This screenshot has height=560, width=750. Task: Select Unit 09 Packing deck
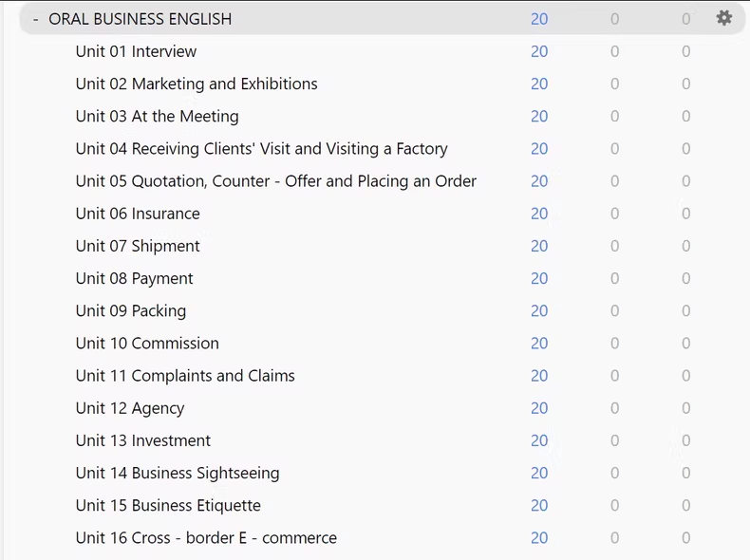point(131,310)
